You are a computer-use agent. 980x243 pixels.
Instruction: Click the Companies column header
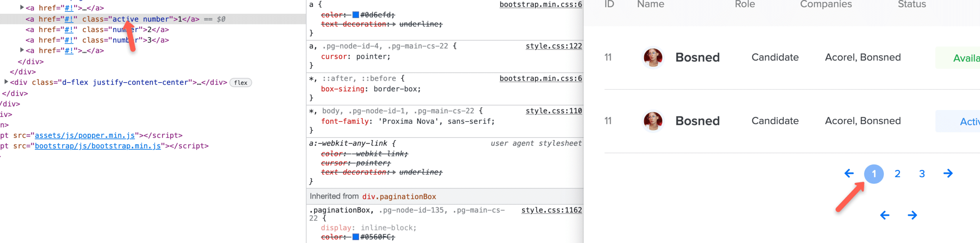point(826,4)
